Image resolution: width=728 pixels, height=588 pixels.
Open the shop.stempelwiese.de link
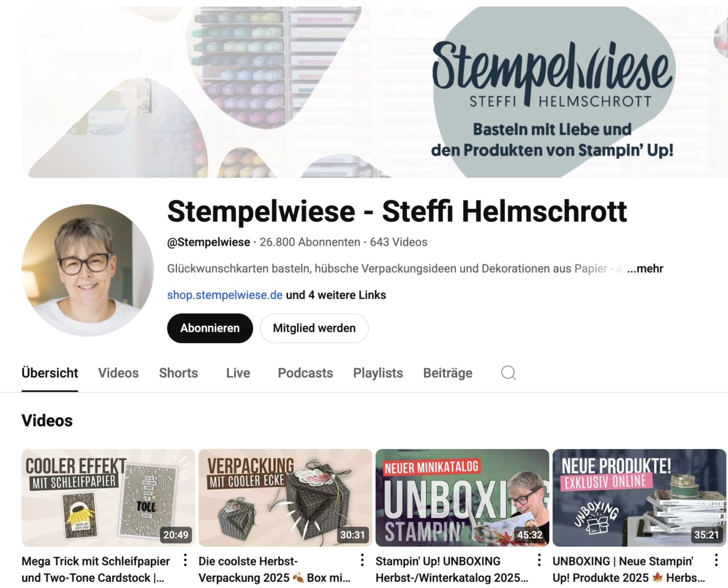pyautogui.click(x=225, y=295)
